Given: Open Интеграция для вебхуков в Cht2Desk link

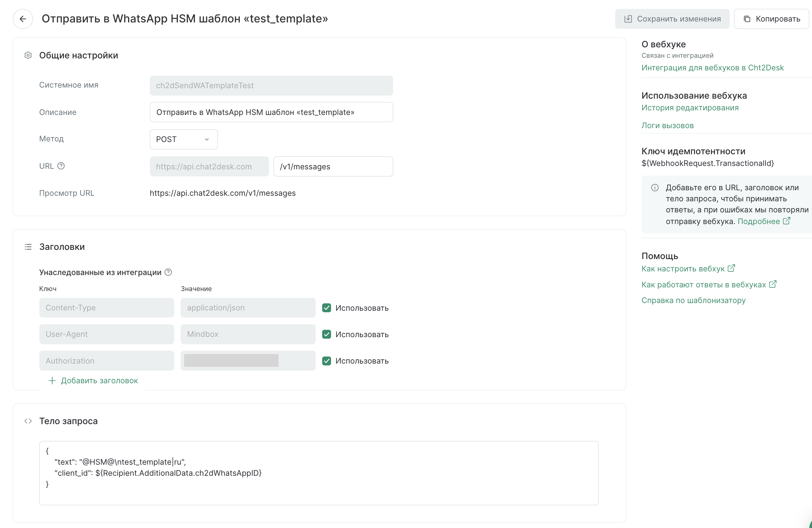Looking at the screenshot, I should 712,68.
